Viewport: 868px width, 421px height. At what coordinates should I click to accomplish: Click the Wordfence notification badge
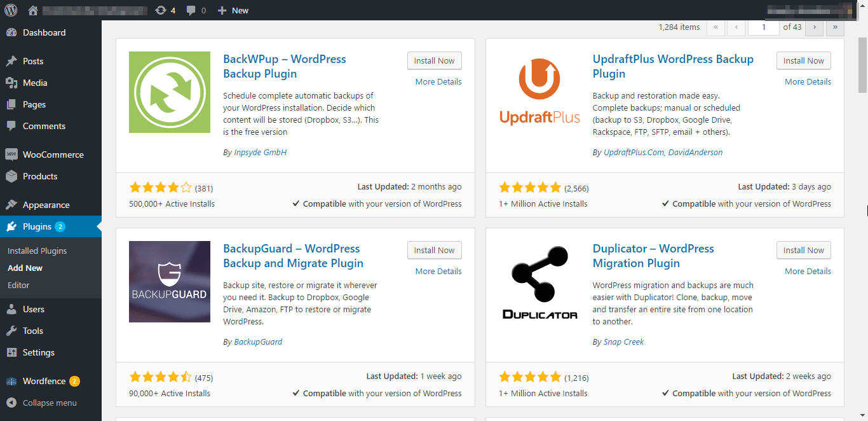pos(74,381)
